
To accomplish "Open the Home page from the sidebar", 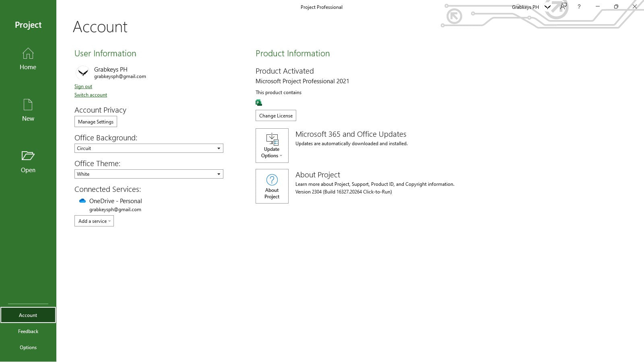I will [28, 59].
